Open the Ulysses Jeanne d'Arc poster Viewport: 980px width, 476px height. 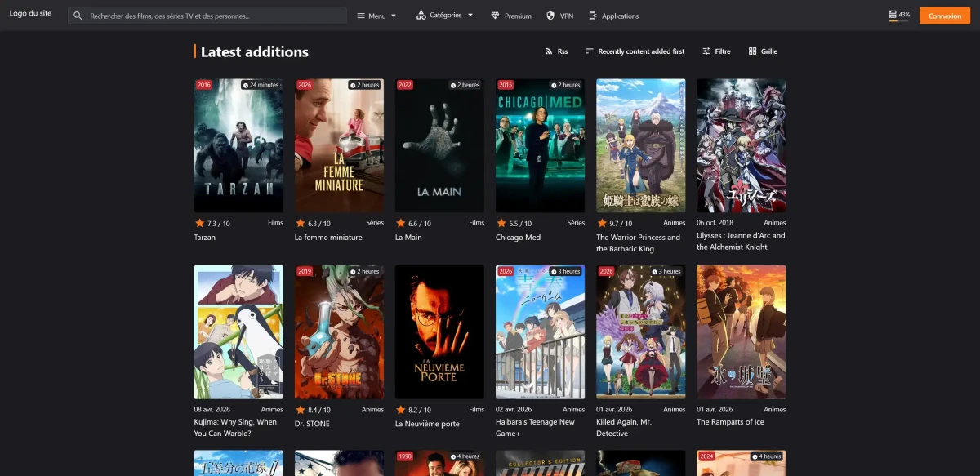pyautogui.click(x=742, y=145)
